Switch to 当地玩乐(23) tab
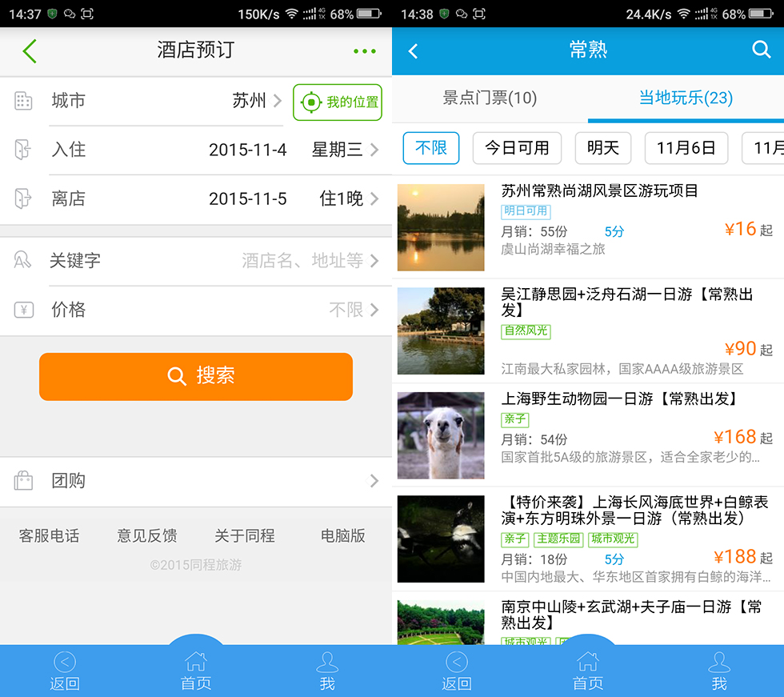The height and width of the screenshot is (697, 784). point(686,98)
